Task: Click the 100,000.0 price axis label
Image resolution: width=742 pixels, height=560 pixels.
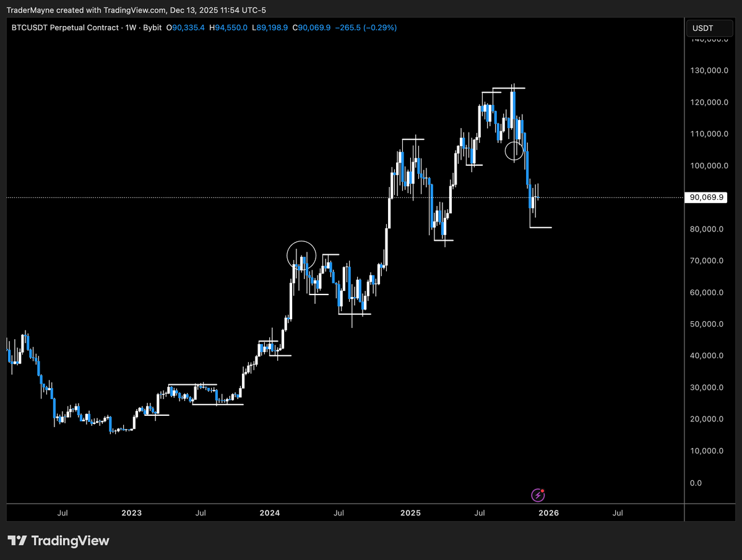Action: [x=709, y=166]
